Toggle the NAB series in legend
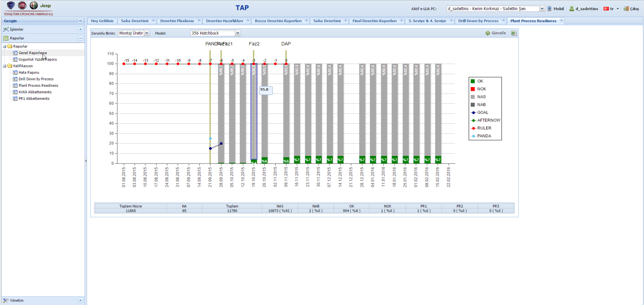Viewport: 644px width, 305px height. point(478,105)
